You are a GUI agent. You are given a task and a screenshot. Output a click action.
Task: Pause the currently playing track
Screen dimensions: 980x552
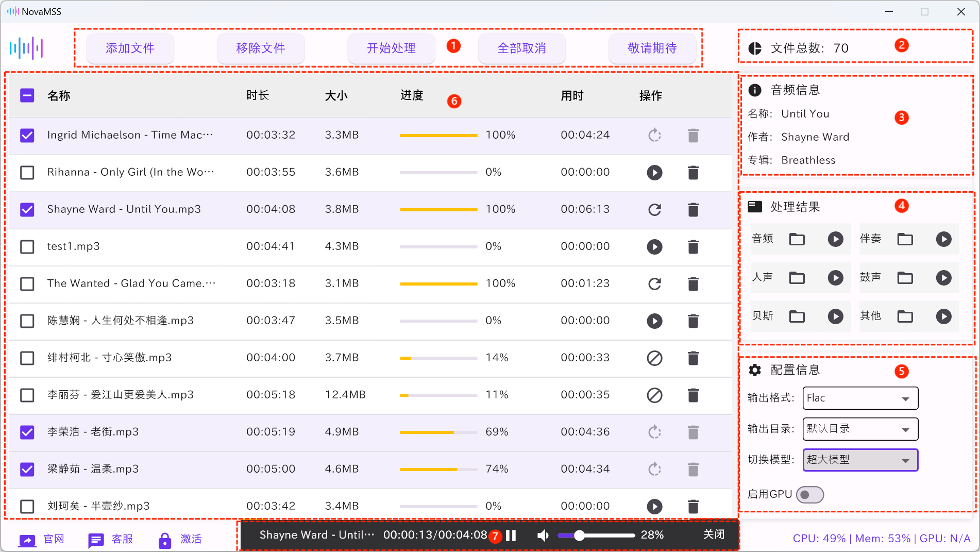point(511,536)
